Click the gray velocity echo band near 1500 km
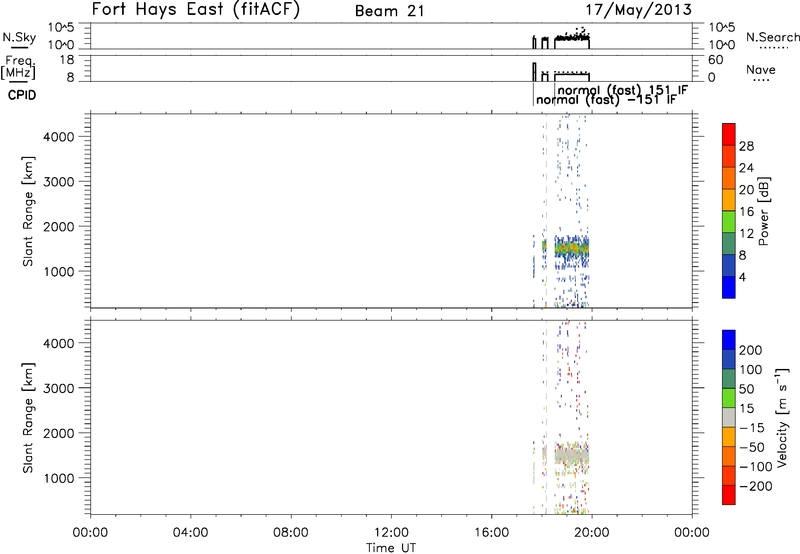Viewport: 800px width, 554px height. coord(571,455)
